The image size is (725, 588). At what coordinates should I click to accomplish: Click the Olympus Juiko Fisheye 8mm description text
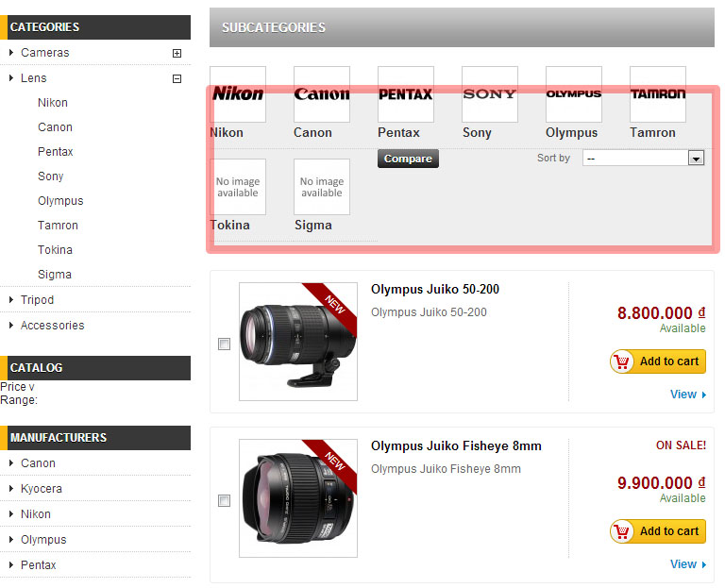(x=446, y=469)
